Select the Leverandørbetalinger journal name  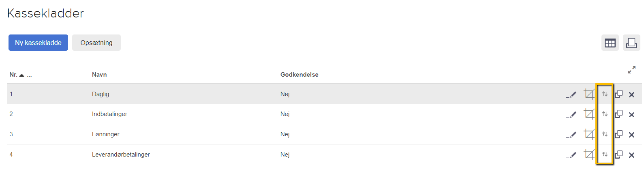(121, 155)
